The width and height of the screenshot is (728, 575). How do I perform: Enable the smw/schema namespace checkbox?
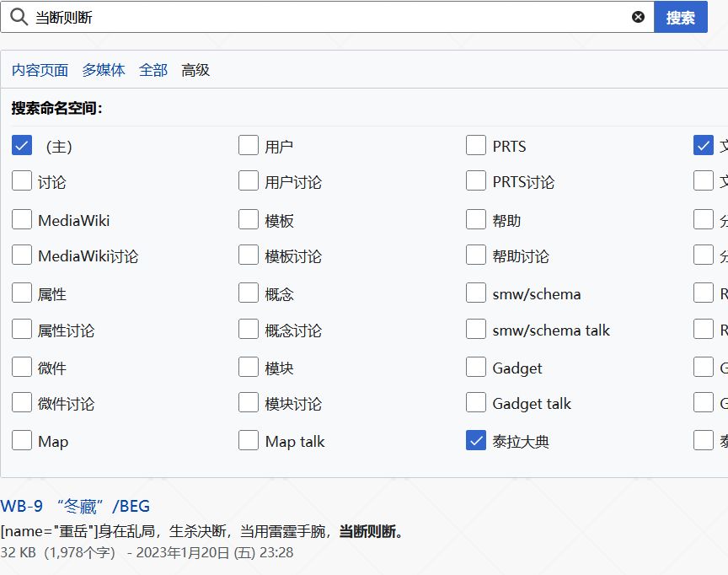point(475,293)
